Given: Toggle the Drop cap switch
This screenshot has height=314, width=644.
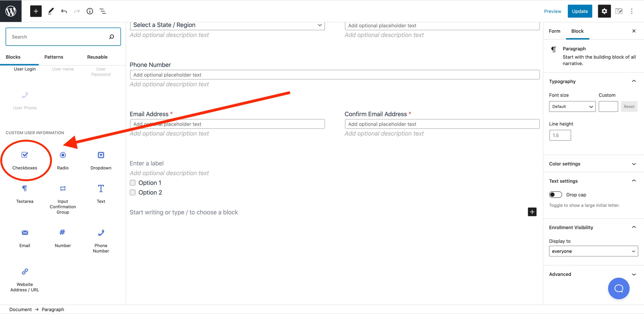Looking at the screenshot, I should pyautogui.click(x=555, y=195).
